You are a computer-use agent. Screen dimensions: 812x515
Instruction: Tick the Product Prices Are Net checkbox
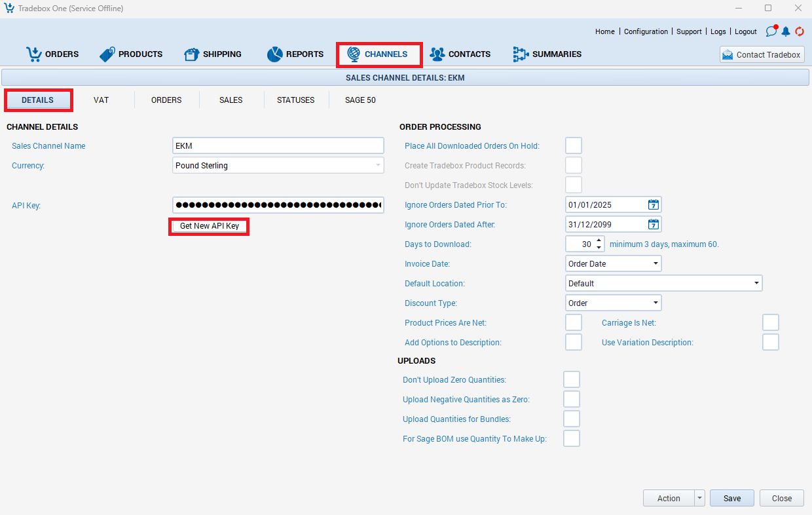click(574, 323)
